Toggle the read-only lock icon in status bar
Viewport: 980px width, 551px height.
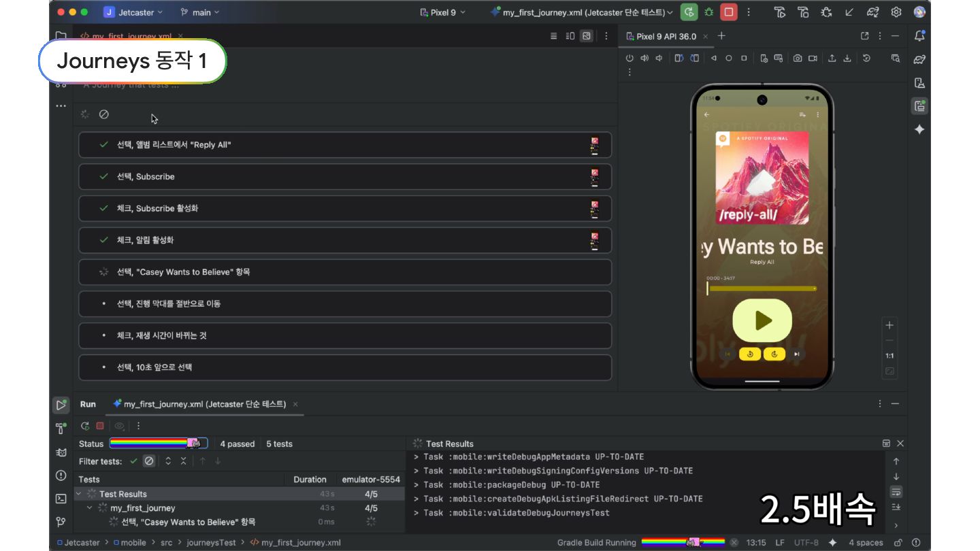[x=898, y=542]
